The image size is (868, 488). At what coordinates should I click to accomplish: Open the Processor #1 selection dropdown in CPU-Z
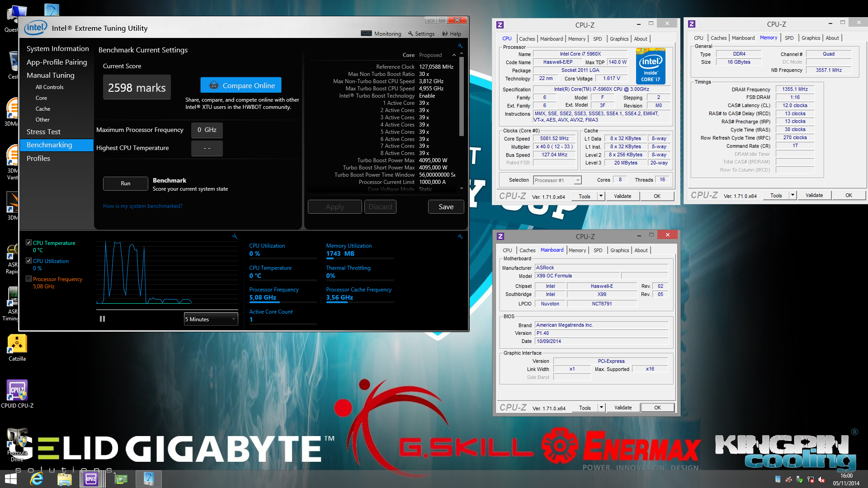point(557,180)
